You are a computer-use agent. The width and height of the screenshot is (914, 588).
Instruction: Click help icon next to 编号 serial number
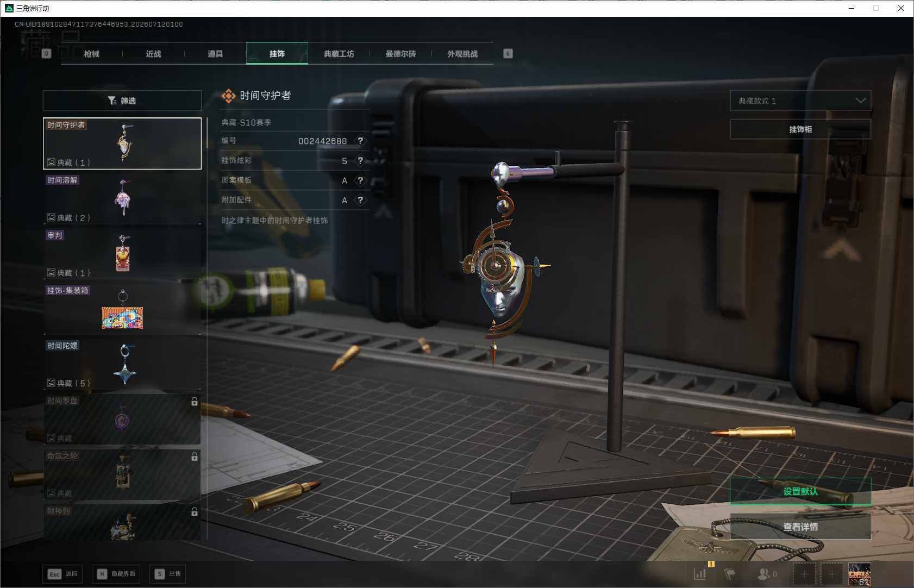click(360, 141)
